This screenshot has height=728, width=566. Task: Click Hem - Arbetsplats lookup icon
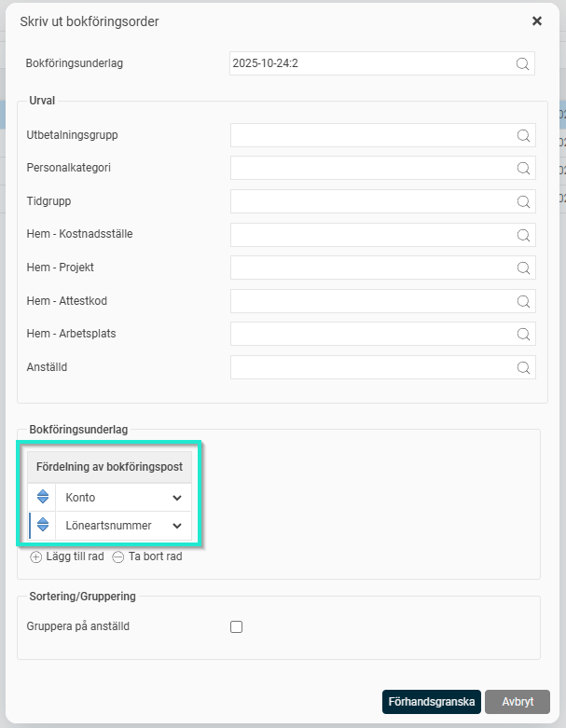pos(524,334)
